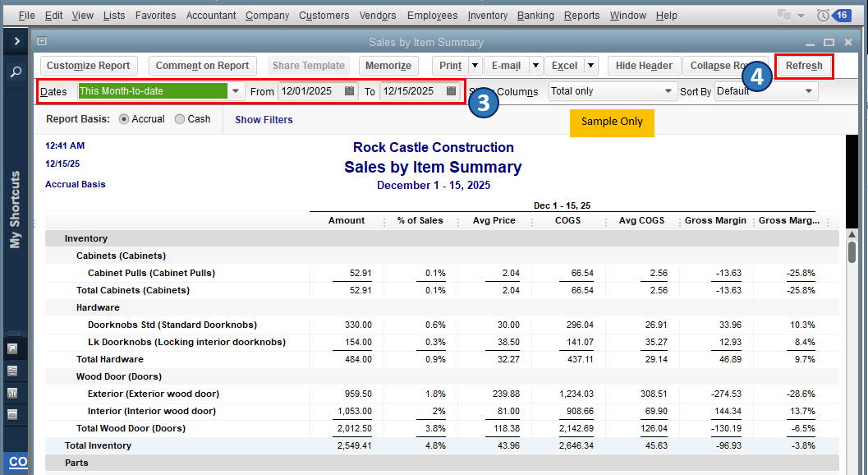The image size is (868, 475).
Task: Expand the arrow beside the chat icon
Action: (x=801, y=16)
